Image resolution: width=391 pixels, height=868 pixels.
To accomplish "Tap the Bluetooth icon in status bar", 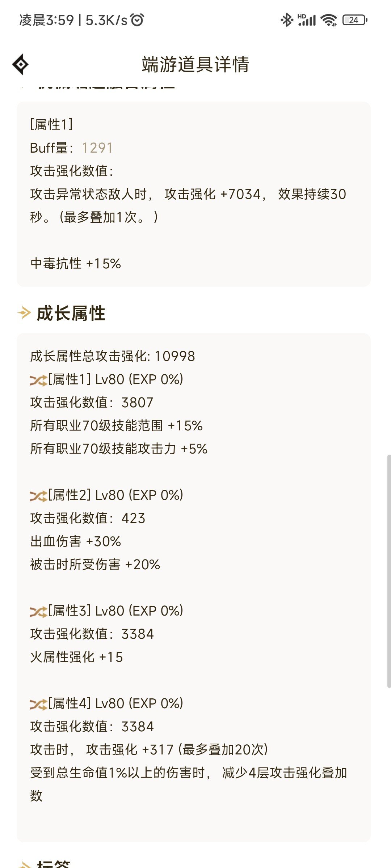I will pos(287,20).
